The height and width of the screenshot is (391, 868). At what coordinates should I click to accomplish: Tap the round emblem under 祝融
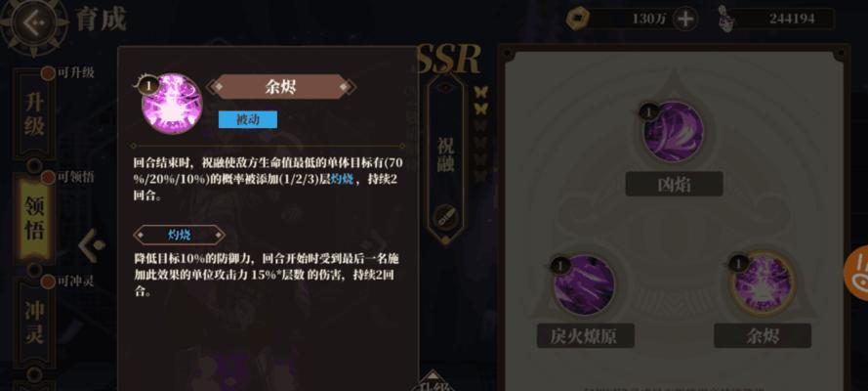coord(445,218)
